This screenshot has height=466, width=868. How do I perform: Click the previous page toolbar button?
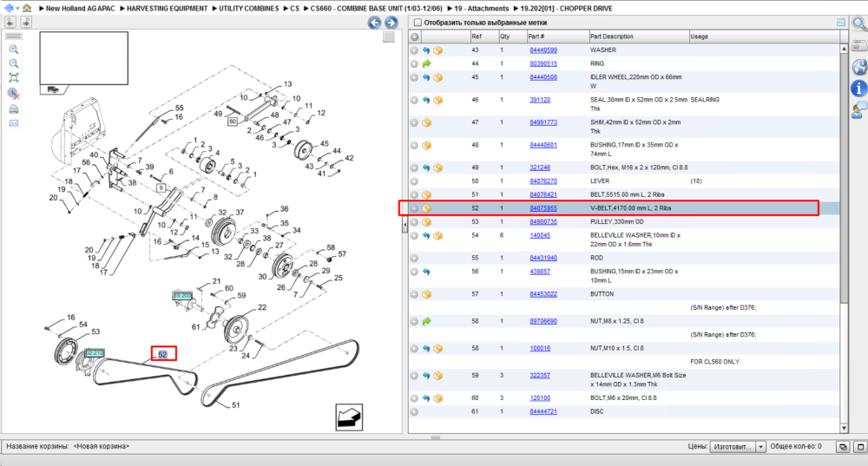(10, 23)
